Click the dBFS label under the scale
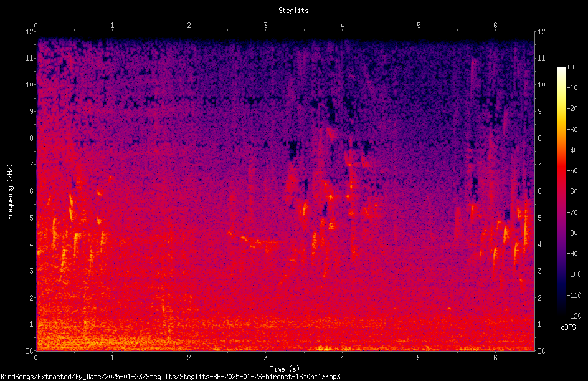Image resolution: width=588 pixels, height=381 pixels. click(x=568, y=327)
